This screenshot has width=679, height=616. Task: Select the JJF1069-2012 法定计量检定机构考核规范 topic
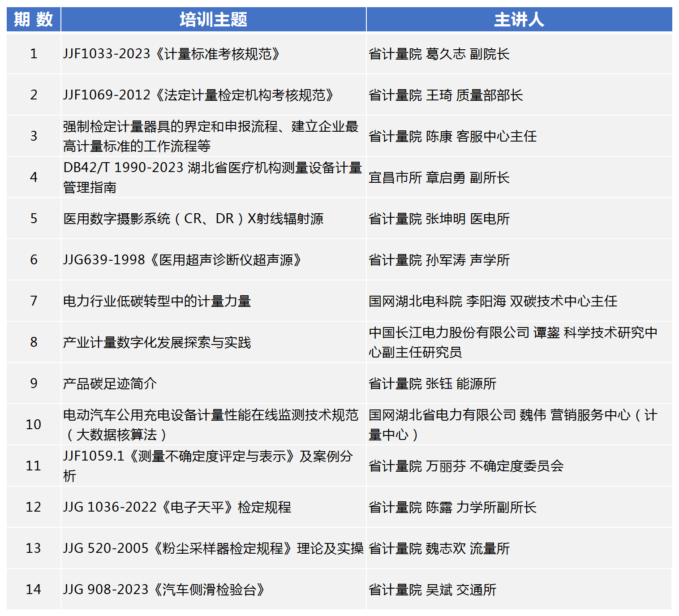pyautogui.click(x=198, y=95)
